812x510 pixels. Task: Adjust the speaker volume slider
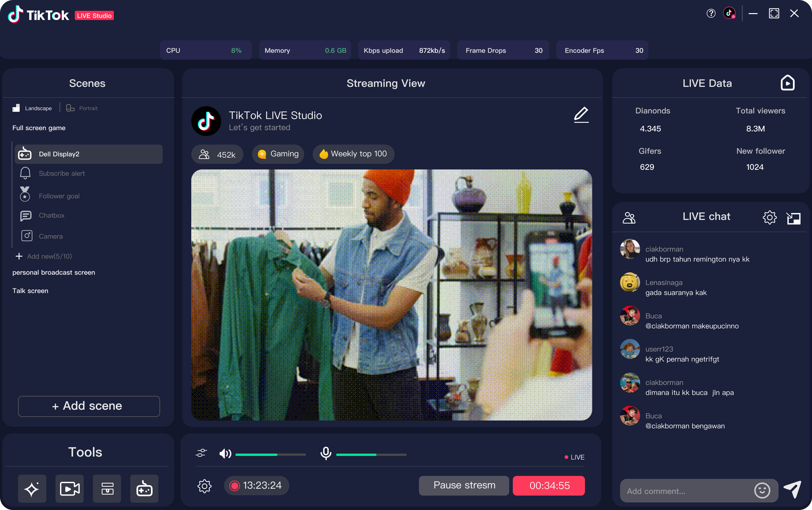270,455
